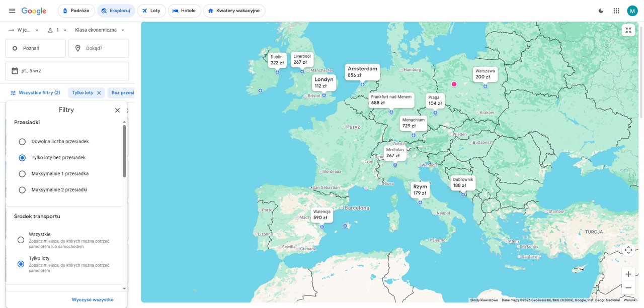The image size is (644, 308).
Task: Toggle dark mode moon icon
Action: tap(601, 11)
